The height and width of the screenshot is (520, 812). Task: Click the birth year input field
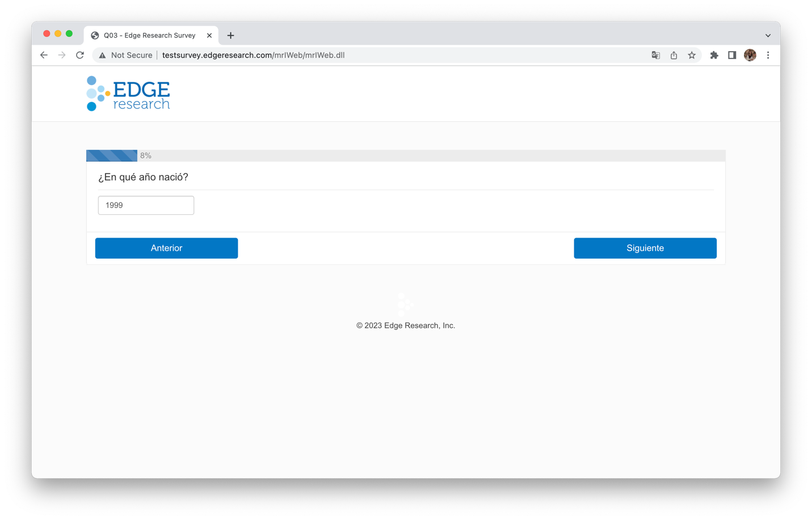point(146,205)
